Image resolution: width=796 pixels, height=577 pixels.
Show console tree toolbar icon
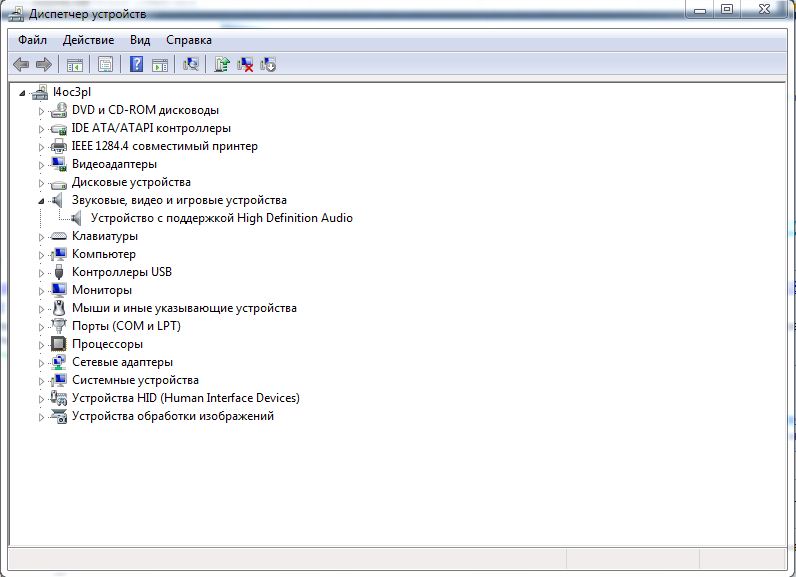tap(75, 64)
